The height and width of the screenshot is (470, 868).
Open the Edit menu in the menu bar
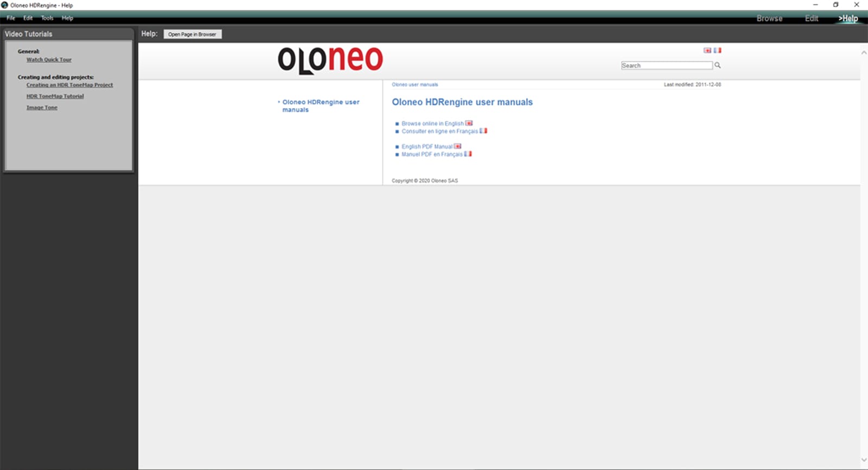coord(28,18)
